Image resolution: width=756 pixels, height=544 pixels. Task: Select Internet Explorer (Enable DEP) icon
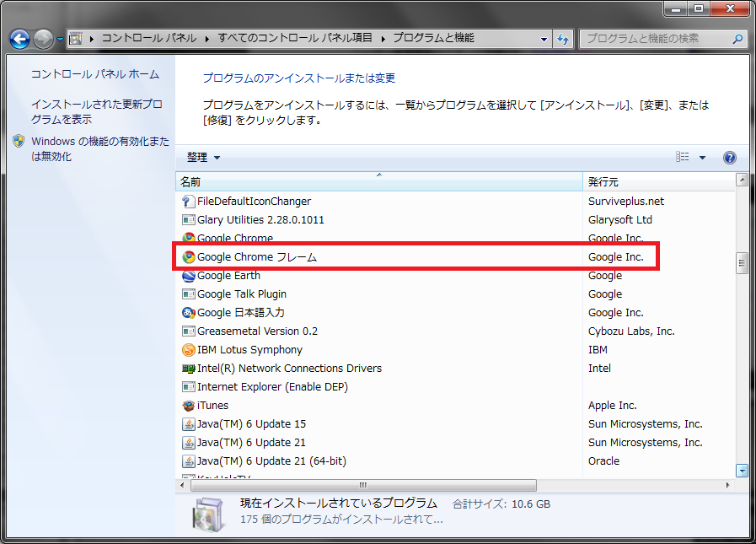(x=189, y=387)
